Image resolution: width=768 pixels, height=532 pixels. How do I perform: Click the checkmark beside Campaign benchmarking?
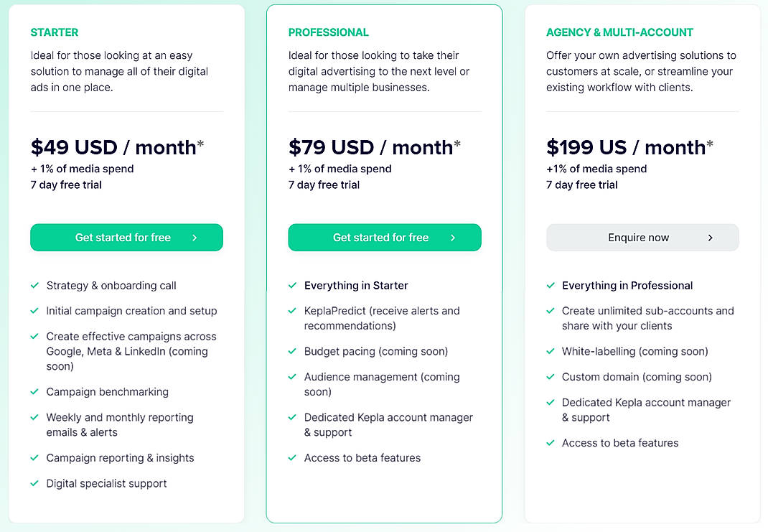(34, 392)
